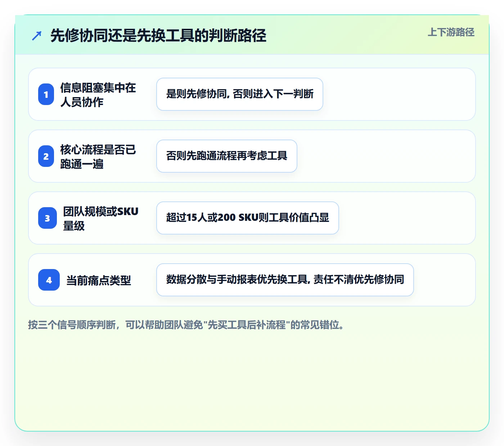Click the 是则先修协同, 否则进入下一判断 box

point(240,94)
